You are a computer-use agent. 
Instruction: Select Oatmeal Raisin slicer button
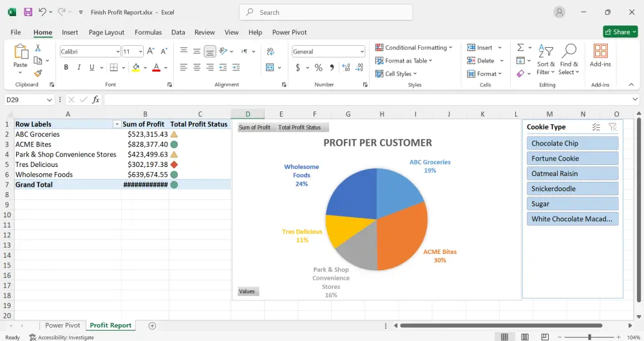(x=573, y=173)
